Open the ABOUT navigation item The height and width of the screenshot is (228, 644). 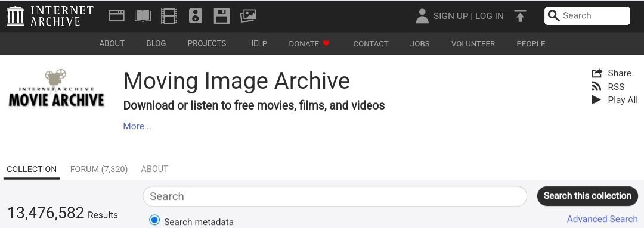(112, 43)
